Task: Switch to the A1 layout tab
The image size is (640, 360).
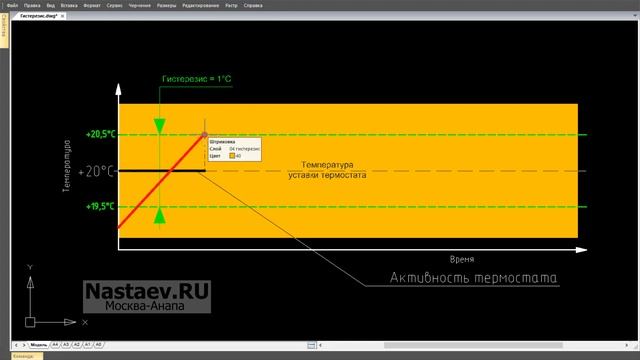Action: pos(87,345)
